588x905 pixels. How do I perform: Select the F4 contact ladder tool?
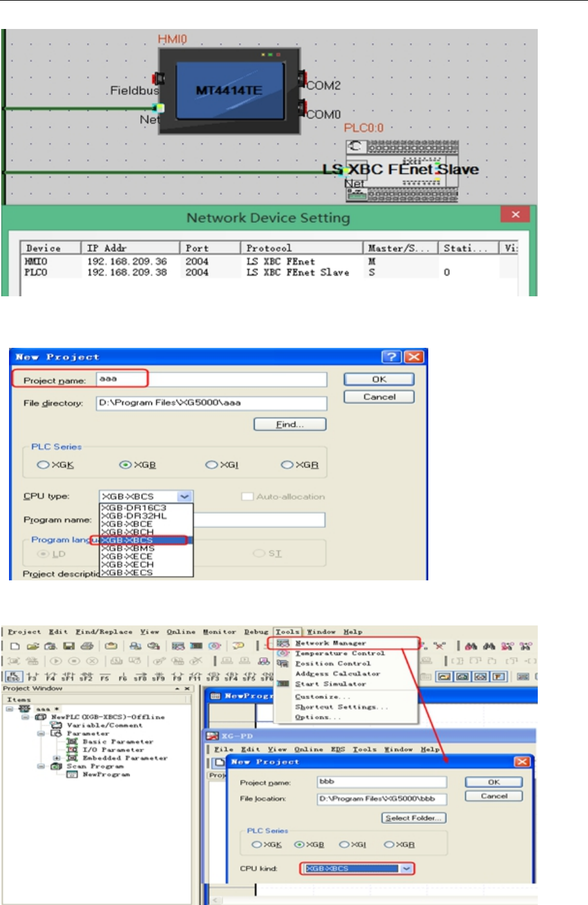coord(49,676)
